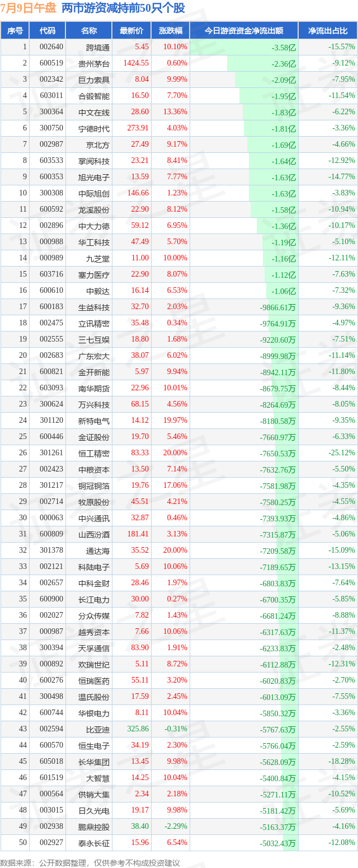Click the 涨跌幅 column header

click(170, 31)
